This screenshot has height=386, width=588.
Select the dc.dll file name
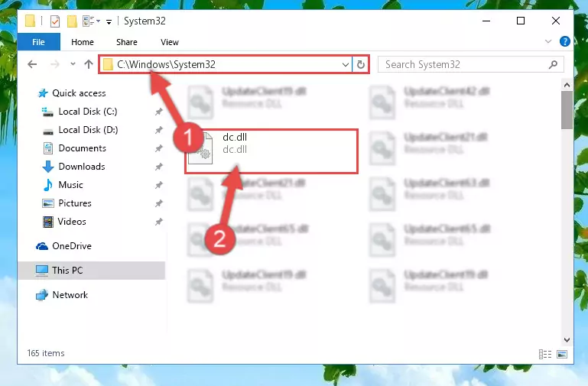[x=235, y=137]
